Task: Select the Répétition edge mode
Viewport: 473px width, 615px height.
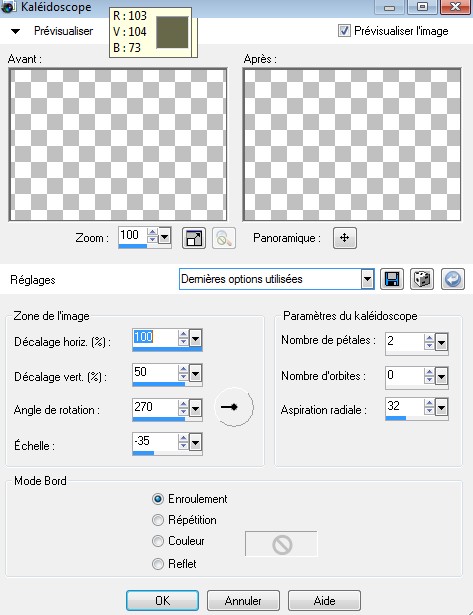Action: point(158,520)
